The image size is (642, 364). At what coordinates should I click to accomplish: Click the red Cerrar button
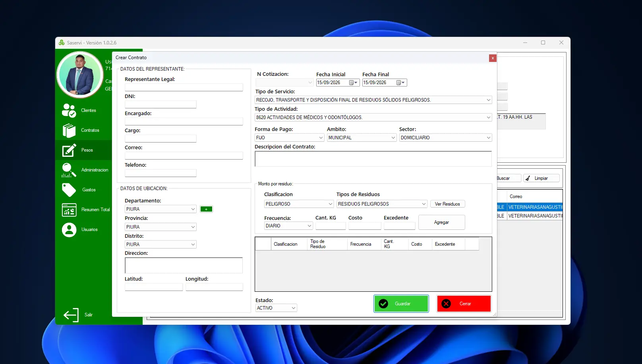tap(464, 304)
